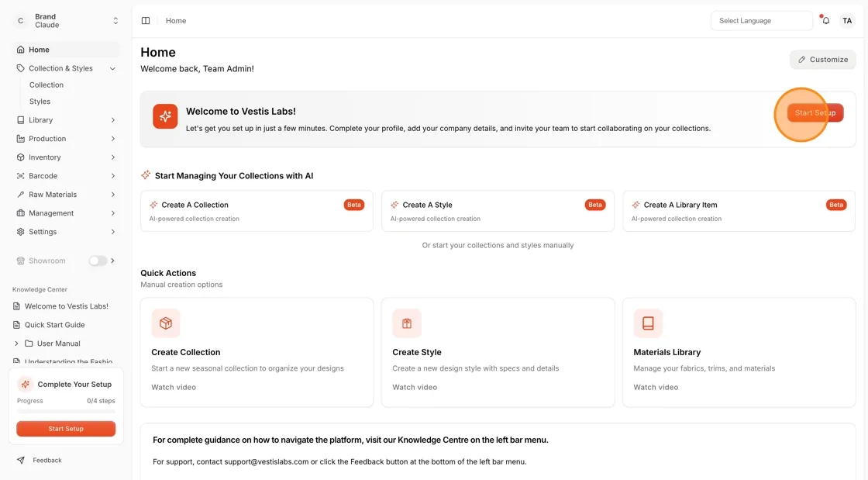The width and height of the screenshot is (868, 480).
Task: Click Start Setup in the sidebar setup card
Action: 66,429
